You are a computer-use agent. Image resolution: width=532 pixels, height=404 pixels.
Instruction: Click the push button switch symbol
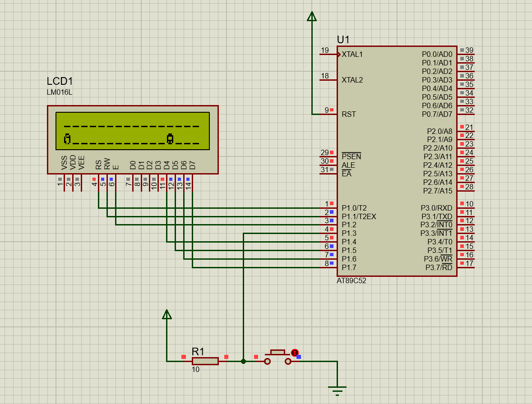[x=278, y=358]
